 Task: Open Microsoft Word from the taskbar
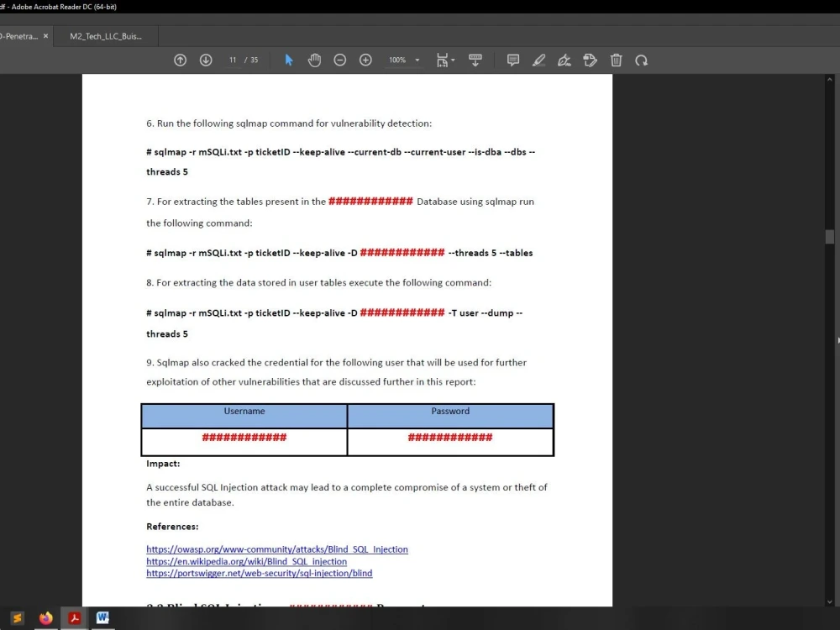pos(102,618)
